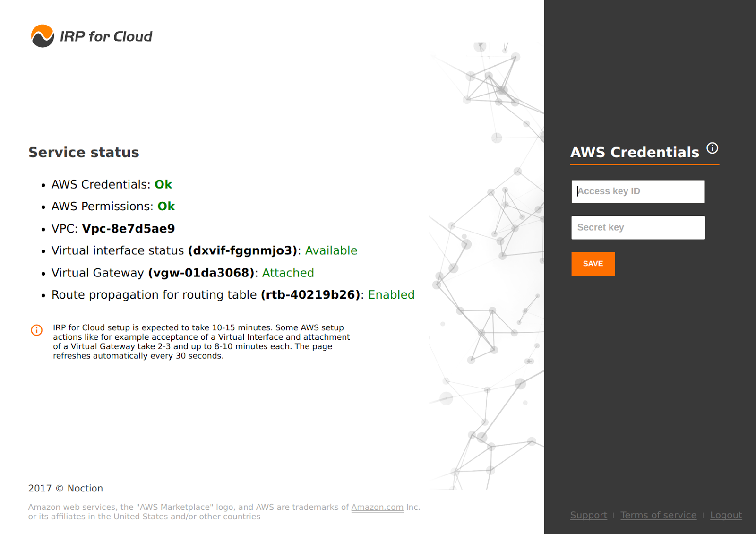
Task: Click the IRP for Cloud logo icon
Action: pos(42,35)
